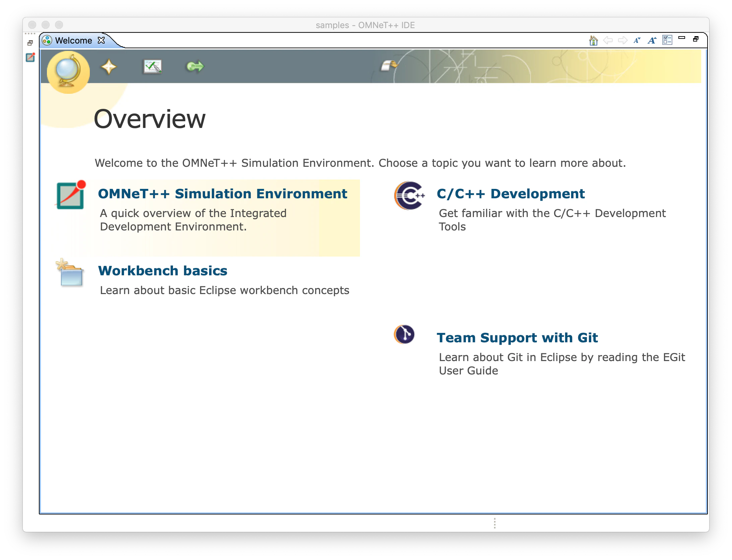Go to the Workbench via header icon
Screen dimensions: 732x560
[389, 65]
